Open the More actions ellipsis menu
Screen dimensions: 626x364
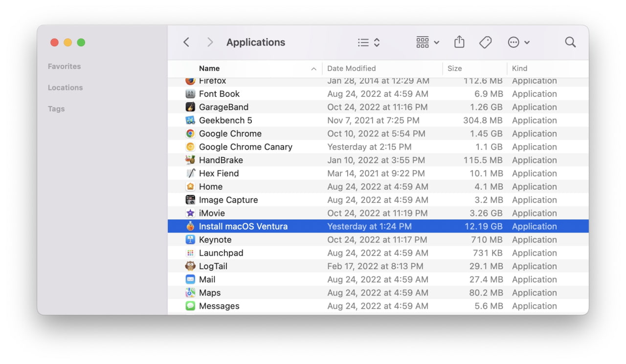point(518,42)
